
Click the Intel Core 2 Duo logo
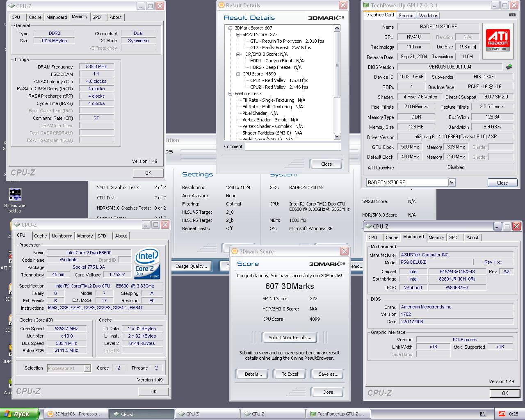[147, 263]
